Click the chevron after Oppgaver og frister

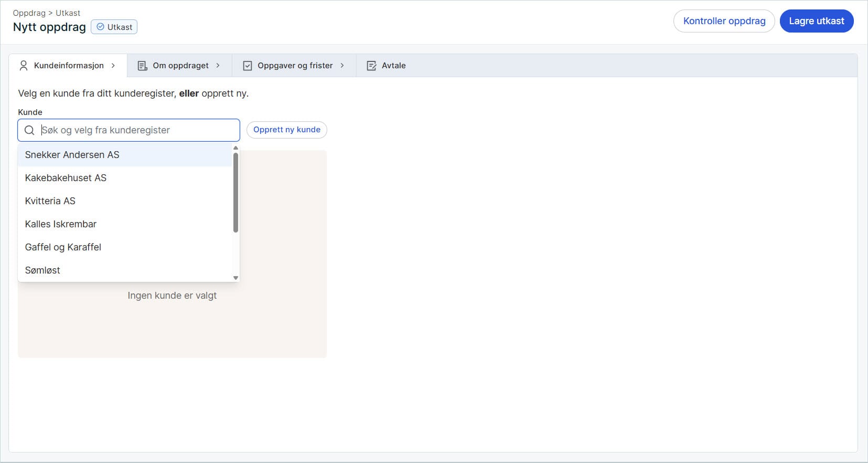click(x=342, y=66)
